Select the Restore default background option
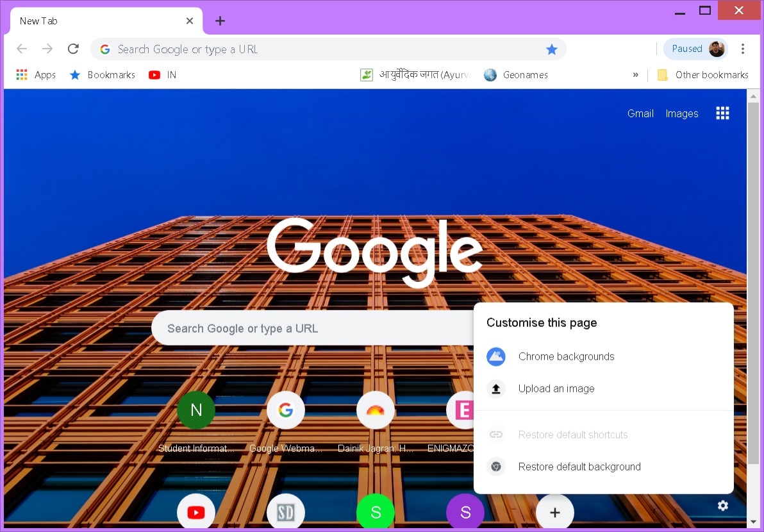Viewport: 764px width, 532px height. point(579,467)
